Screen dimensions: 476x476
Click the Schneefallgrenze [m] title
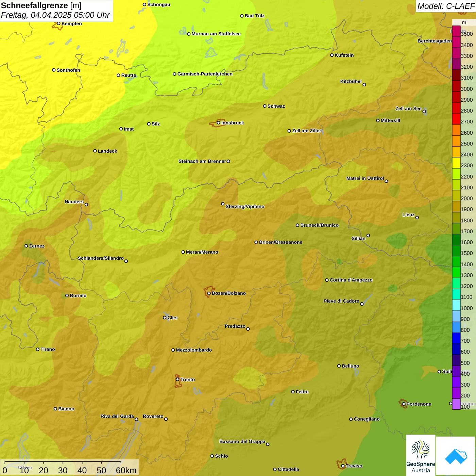(41, 6)
